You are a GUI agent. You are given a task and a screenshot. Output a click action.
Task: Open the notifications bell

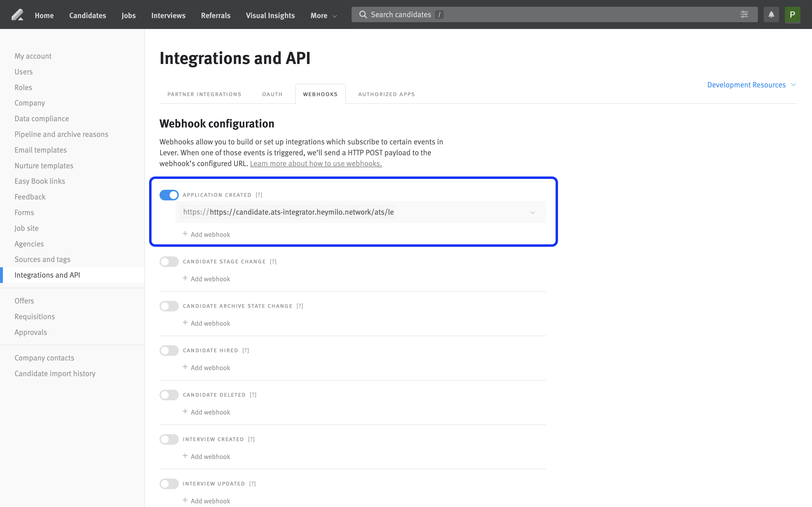click(x=771, y=15)
